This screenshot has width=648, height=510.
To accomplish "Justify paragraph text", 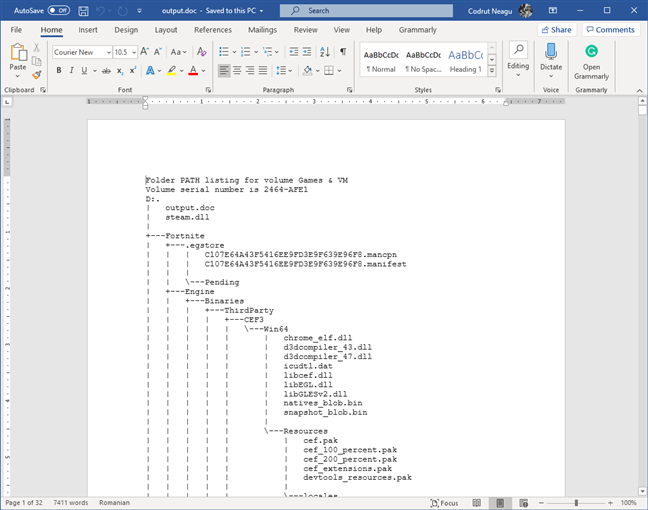I will (x=263, y=71).
